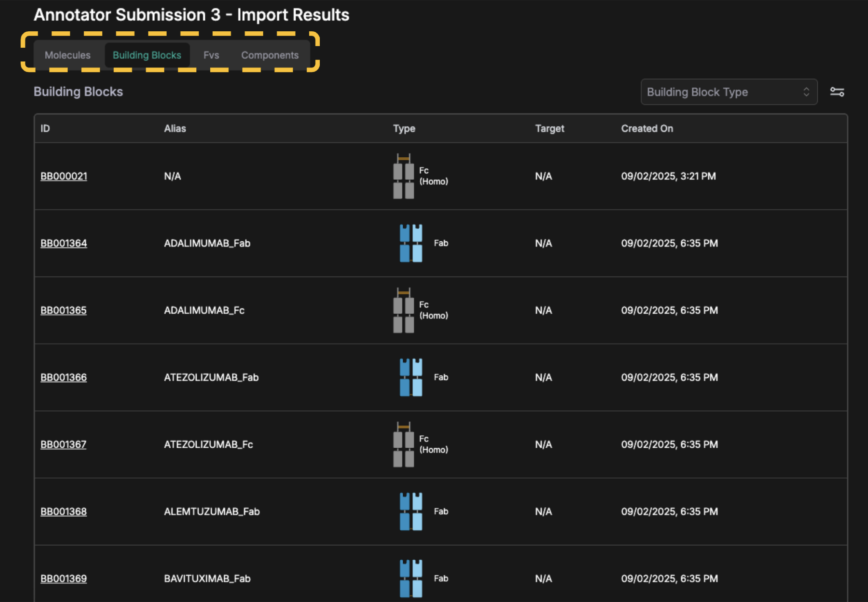Open building block BB000021 link
Image resolution: width=868 pixels, height=602 pixels.
[x=64, y=176]
